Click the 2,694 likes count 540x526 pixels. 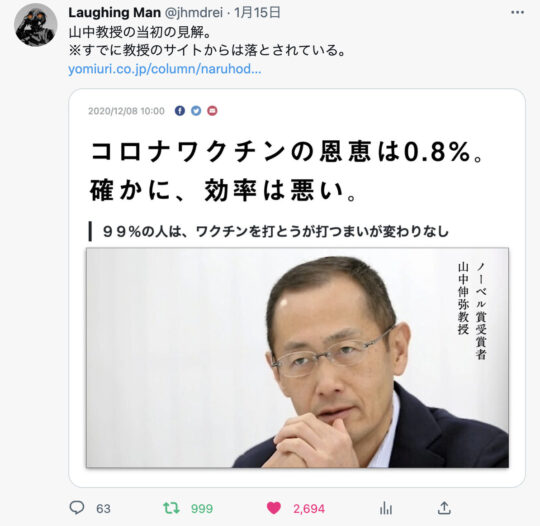[x=309, y=509]
